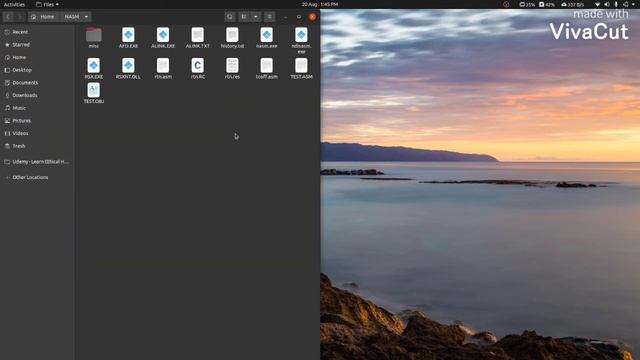The width and height of the screenshot is (640, 360).
Task: Open the Files app menu in top bar
Action: (47, 4)
